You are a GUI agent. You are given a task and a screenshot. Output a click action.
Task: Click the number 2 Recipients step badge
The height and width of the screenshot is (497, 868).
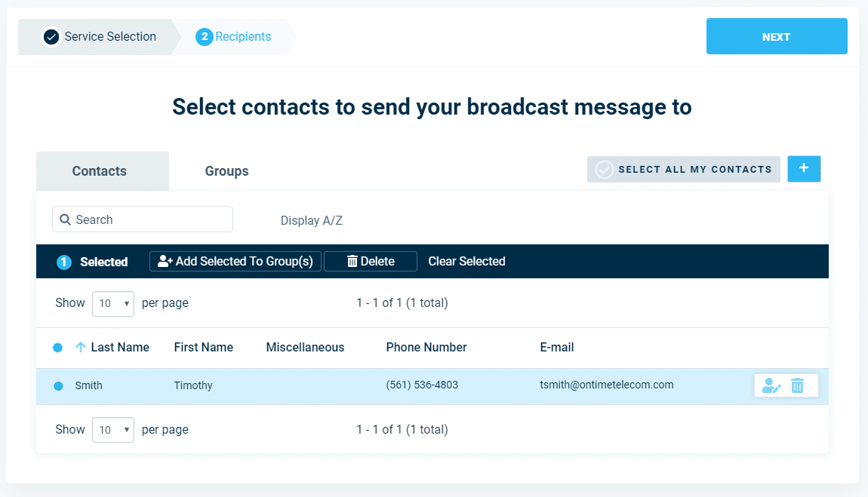(x=205, y=37)
